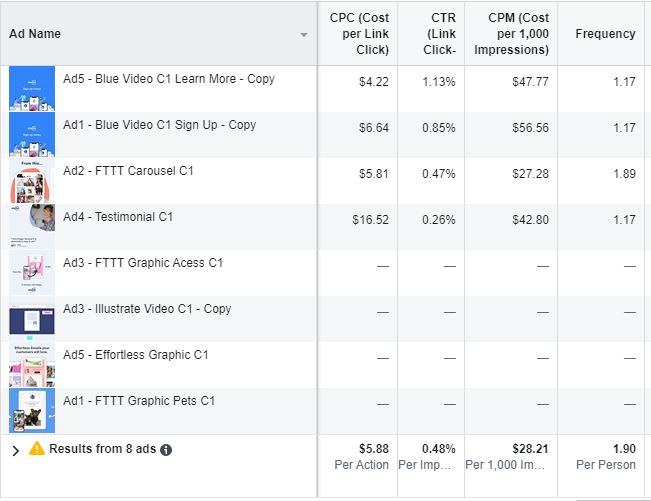Open the Ad Name column sort dropdown
Screen dimensions: 651x501
(x=304, y=35)
